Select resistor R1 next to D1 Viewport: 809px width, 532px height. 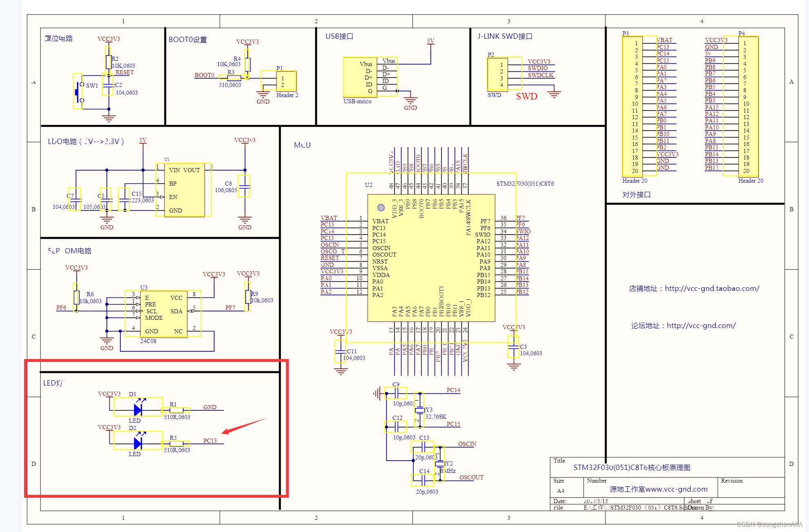click(176, 410)
